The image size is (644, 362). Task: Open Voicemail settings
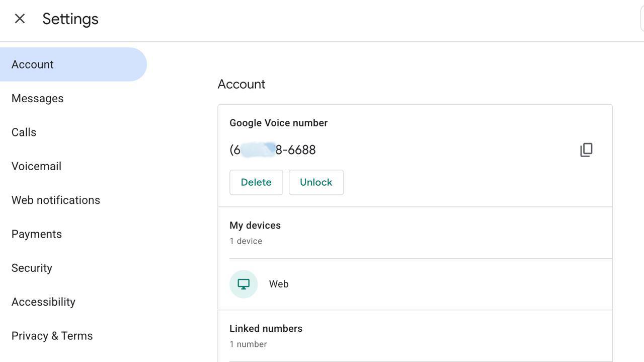pyautogui.click(x=36, y=166)
